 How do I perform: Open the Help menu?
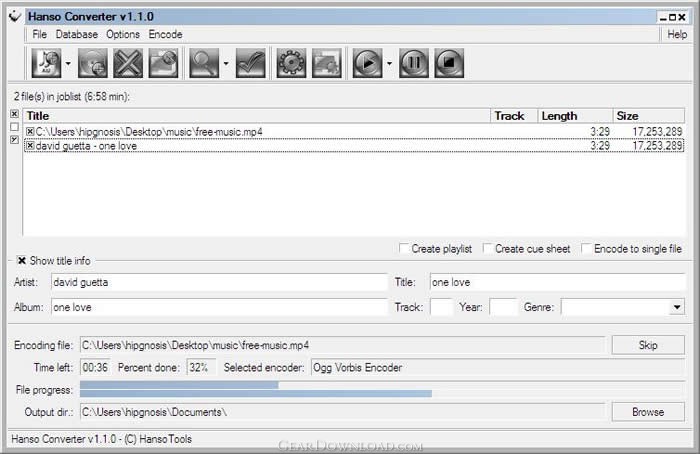pos(677,34)
